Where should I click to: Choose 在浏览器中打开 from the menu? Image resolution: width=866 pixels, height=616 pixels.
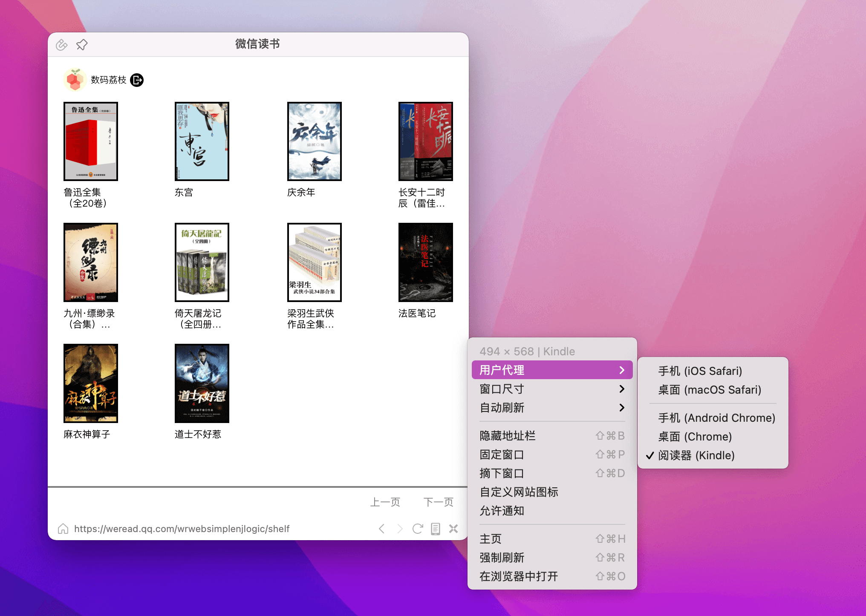pyautogui.click(x=518, y=576)
